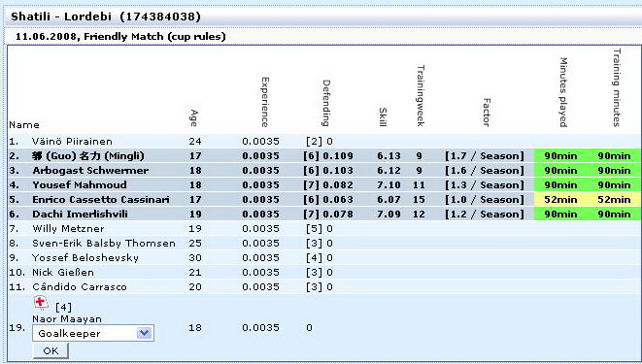Image resolution: width=642 pixels, height=364 pixels.
Task: Click the Trainingweek column header
Action: coord(421,96)
